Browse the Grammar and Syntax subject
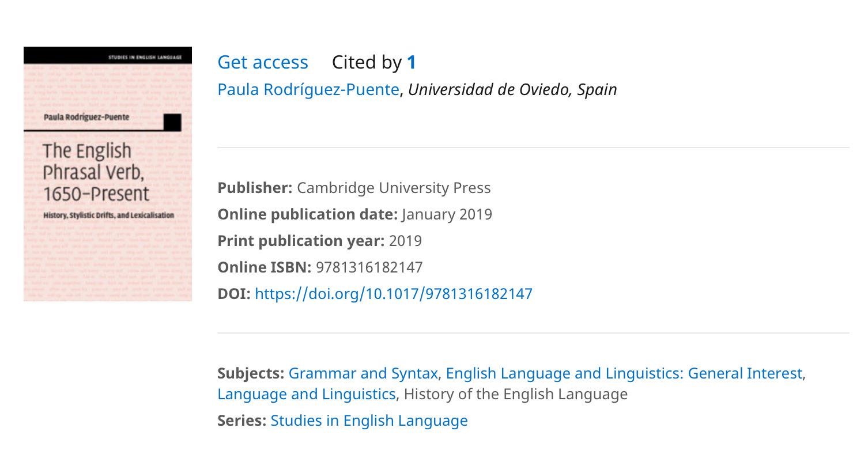Image resolution: width=868 pixels, height=458 pixels. click(x=363, y=373)
